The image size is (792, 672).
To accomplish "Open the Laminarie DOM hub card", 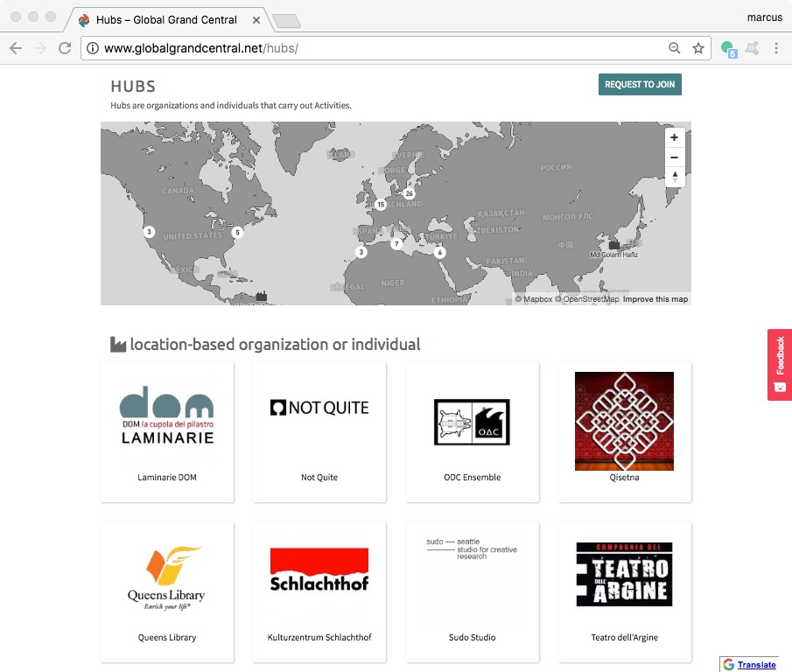I will pyautogui.click(x=167, y=432).
